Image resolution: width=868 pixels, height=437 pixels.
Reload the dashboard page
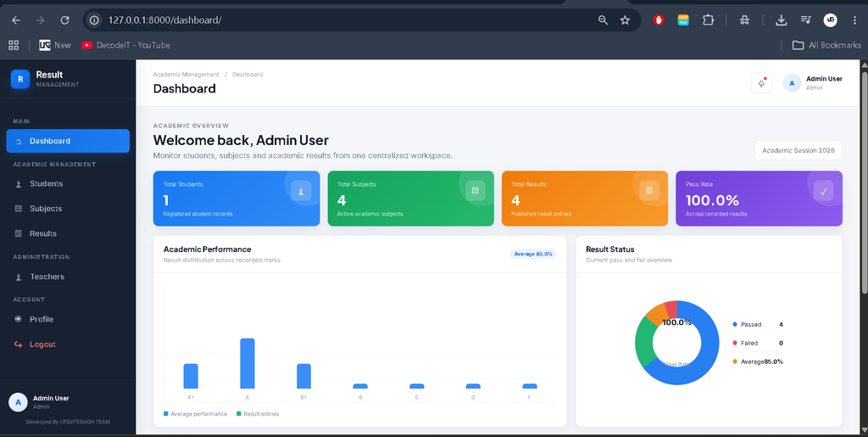coord(64,20)
